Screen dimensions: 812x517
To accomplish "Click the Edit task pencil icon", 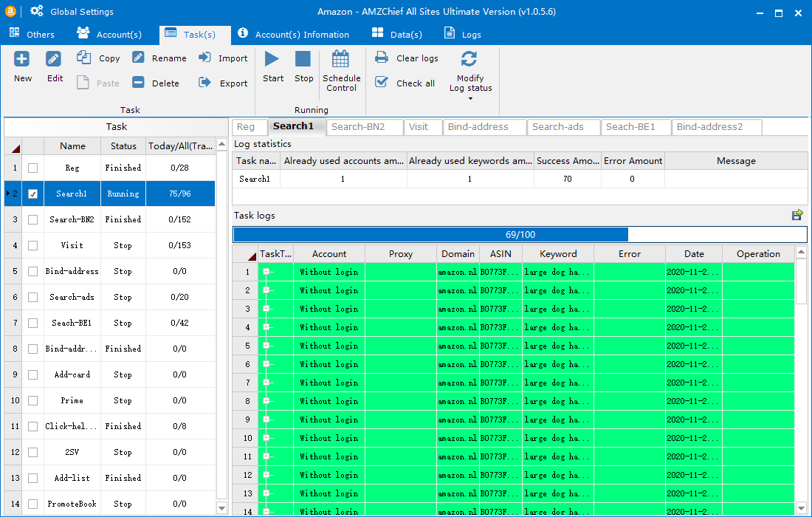I will click(x=54, y=59).
